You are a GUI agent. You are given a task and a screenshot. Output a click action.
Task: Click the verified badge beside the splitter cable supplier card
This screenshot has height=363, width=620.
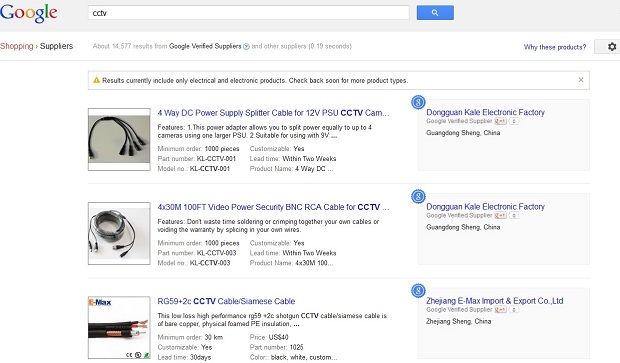coord(418,102)
